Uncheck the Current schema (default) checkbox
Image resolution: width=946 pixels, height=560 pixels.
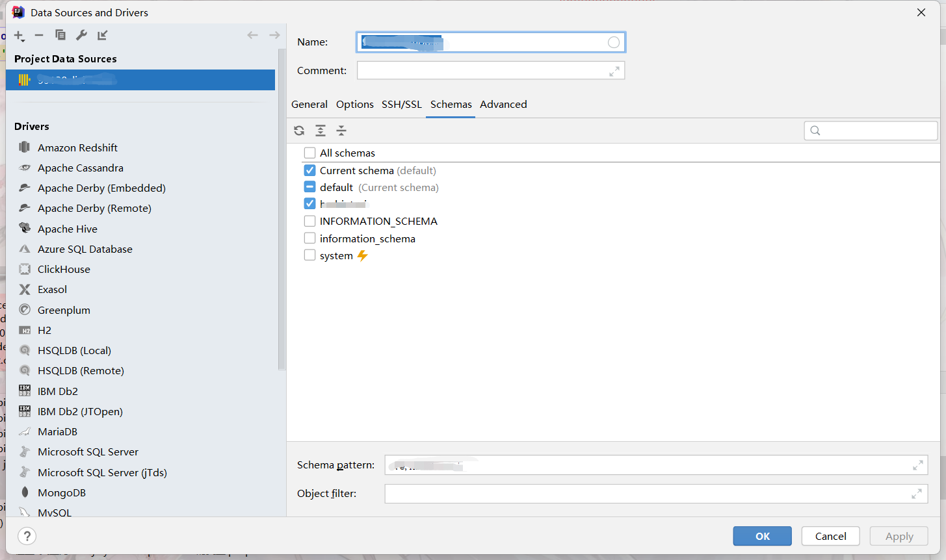[x=310, y=170]
